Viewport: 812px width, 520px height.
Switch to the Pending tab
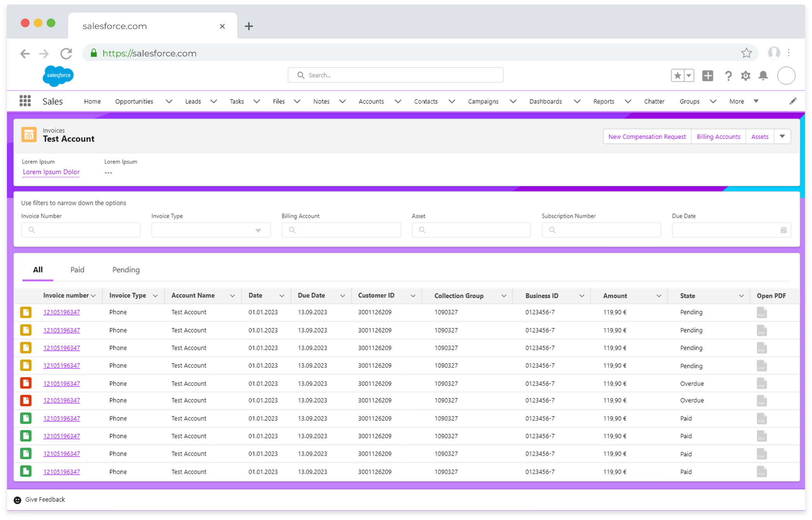pyautogui.click(x=126, y=270)
